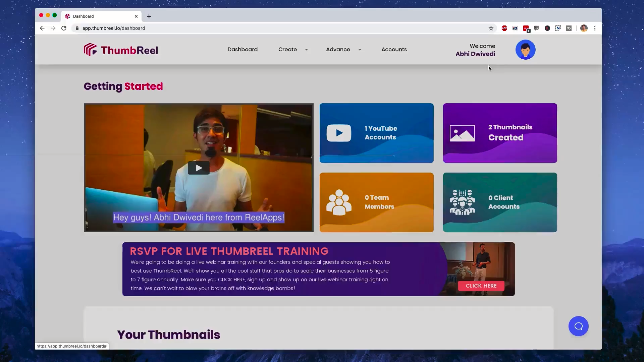Image resolution: width=644 pixels, height=362 pixels.
Task: Click the user avatar icon
Action: 525,50
